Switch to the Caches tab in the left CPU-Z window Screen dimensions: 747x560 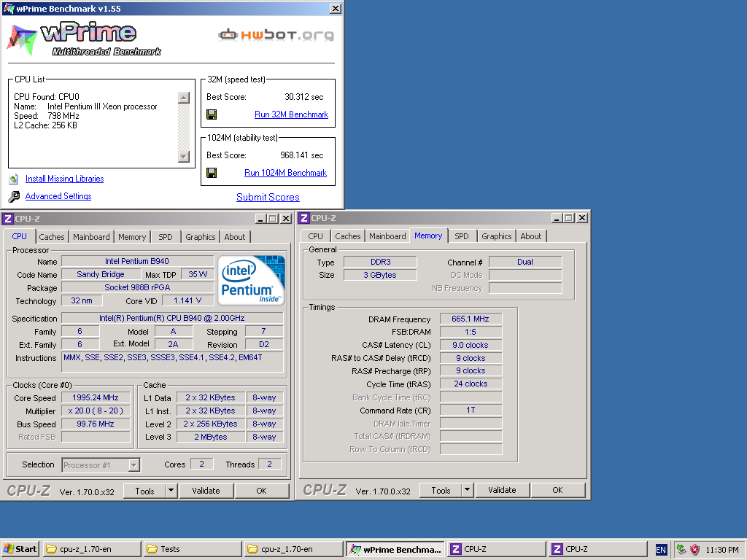pyautogui.click(x=52, y=237)
